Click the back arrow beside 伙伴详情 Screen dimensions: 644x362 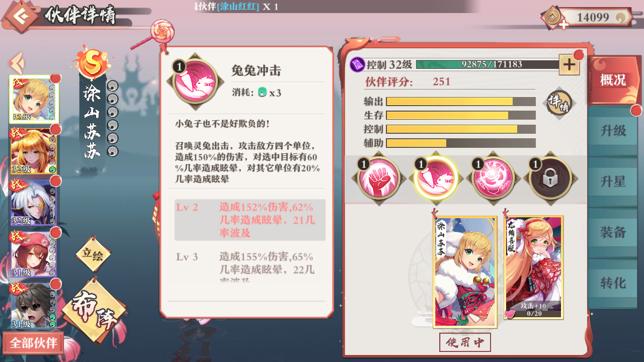pyautogui.click(x=21, y=16)
